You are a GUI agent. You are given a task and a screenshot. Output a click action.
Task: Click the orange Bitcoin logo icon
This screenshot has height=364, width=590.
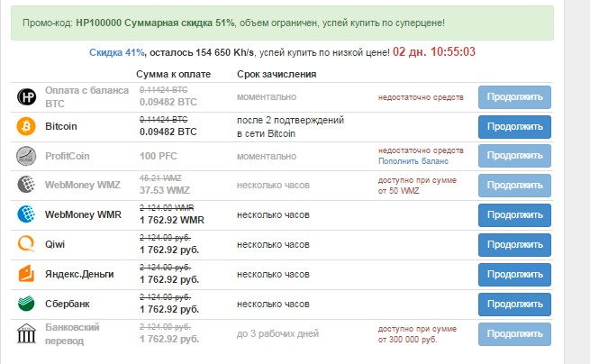pos(26,126)
